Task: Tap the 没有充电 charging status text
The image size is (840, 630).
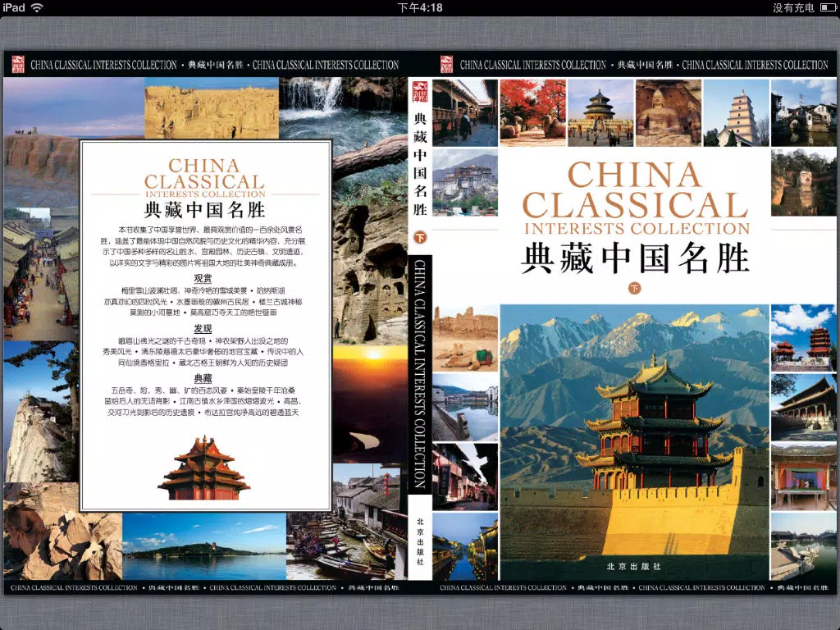Action: 793,7
